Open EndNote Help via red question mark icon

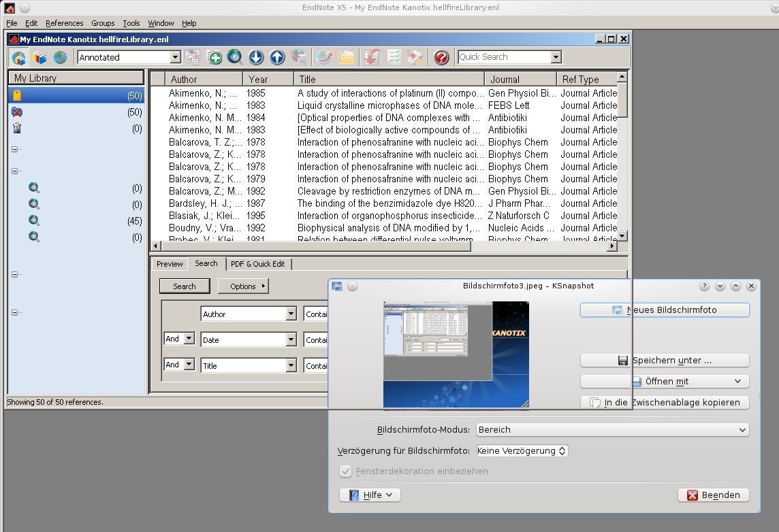coord(441,57)
